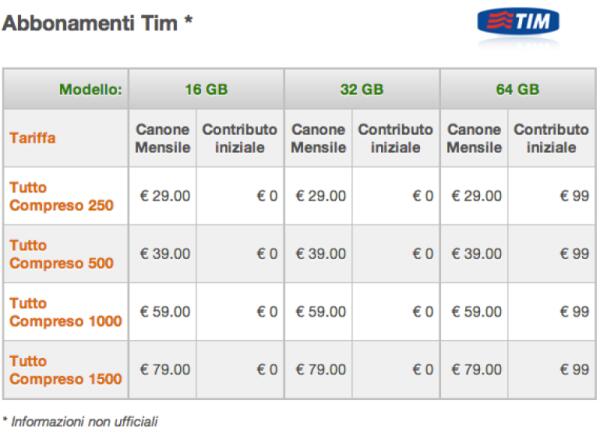Select the 16 GB model column header
This screenshot has height=439, width=600.
click(206, 89)
